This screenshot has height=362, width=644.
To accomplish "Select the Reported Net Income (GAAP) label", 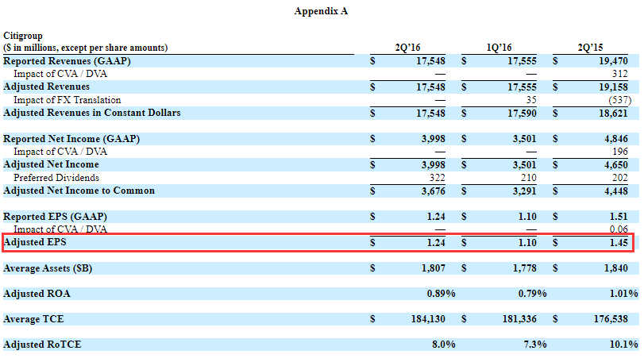I will point(71,139).
